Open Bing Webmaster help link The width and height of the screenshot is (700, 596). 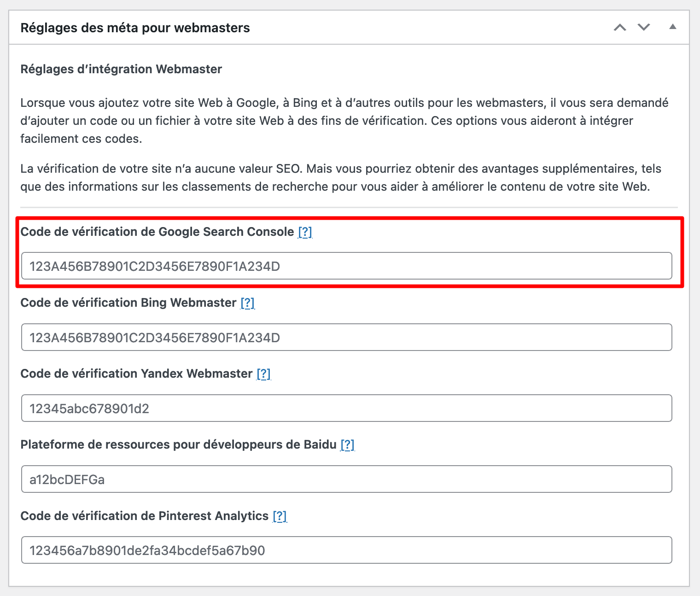click(248, 303)
